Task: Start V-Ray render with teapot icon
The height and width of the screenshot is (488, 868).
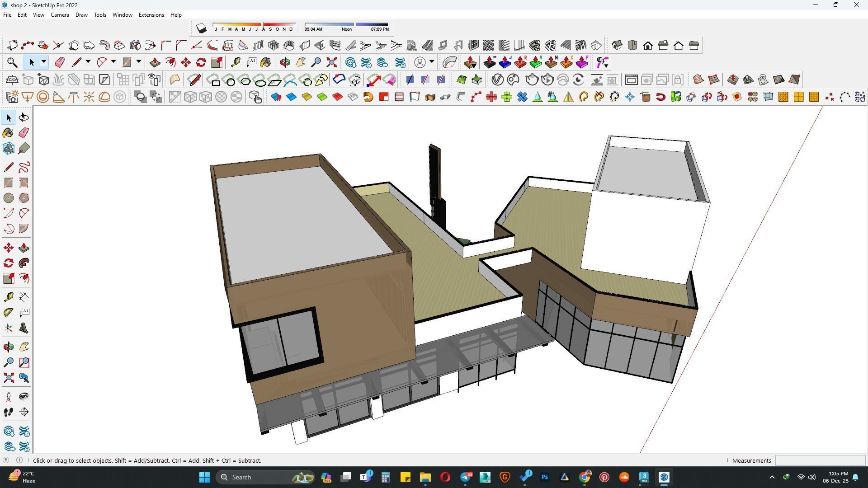Action: (x=532, y=80)
